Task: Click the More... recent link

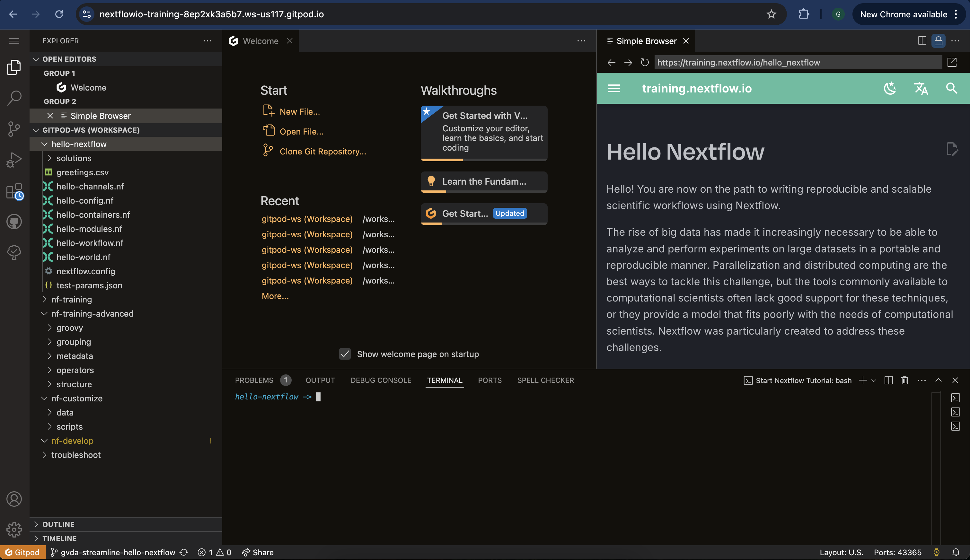Action: (x=275, y=296)
